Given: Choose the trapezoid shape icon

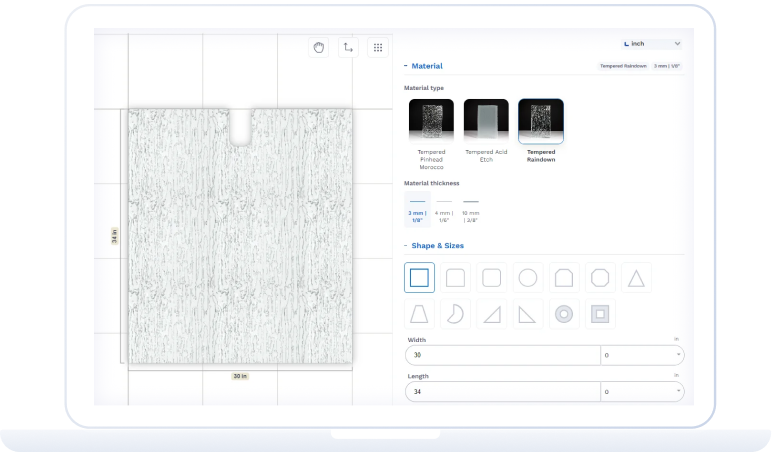Looking at the screenshot, I should [x=419, y=314].
